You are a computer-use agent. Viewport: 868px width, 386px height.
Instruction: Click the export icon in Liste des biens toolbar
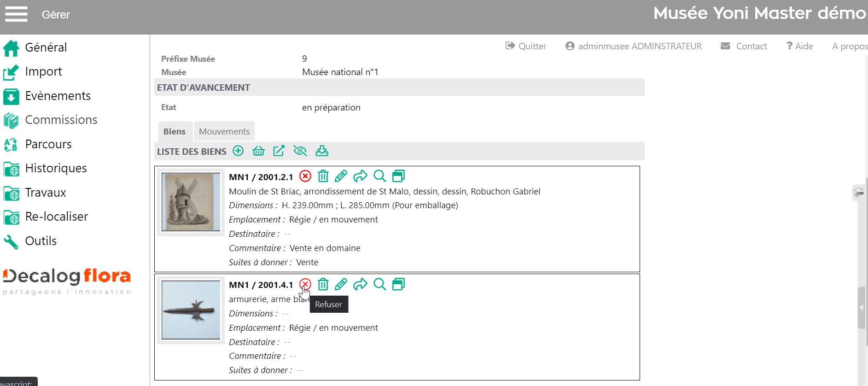point(279,151)
